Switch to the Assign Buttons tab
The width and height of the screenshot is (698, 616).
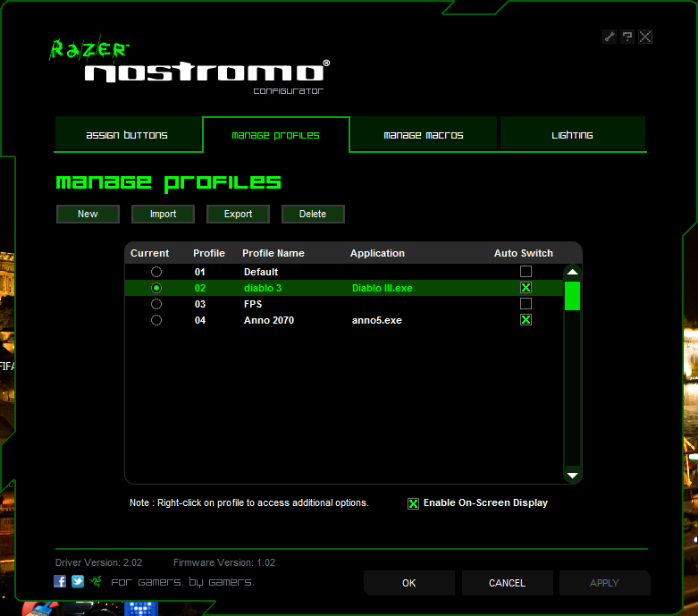click(127, 135)
